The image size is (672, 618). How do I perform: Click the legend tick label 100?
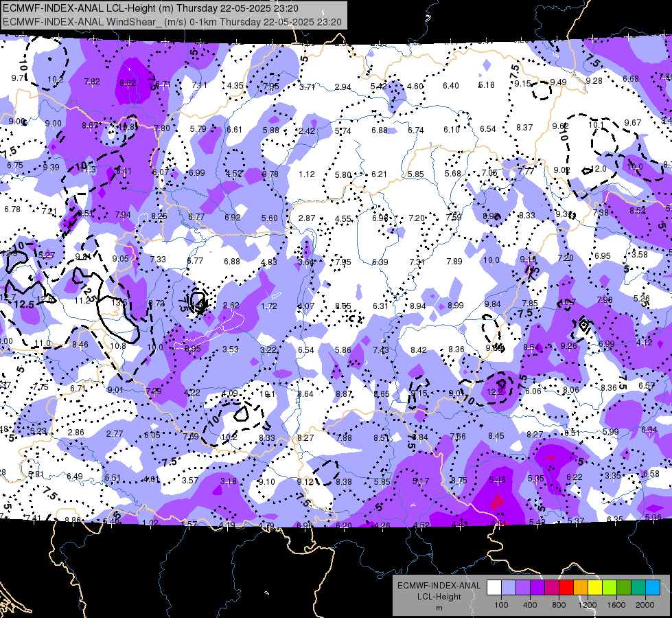pos(501,605)
